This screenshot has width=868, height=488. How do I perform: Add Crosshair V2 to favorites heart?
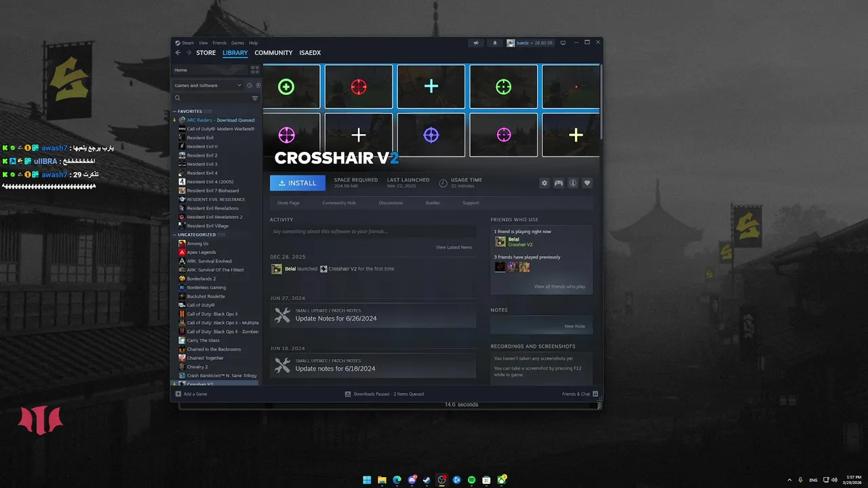(587, 183)
